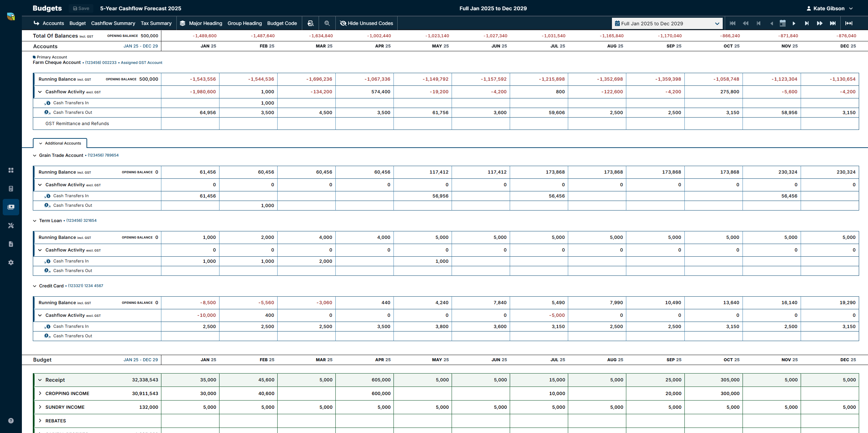
Task: Click the layers icon beside Major Heading
Action: pyautogui.click(x=183, y=23)
